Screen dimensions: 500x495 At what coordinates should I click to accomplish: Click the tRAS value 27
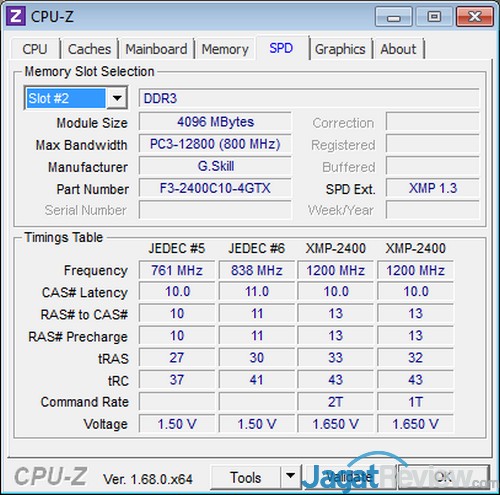click(177, 358)
